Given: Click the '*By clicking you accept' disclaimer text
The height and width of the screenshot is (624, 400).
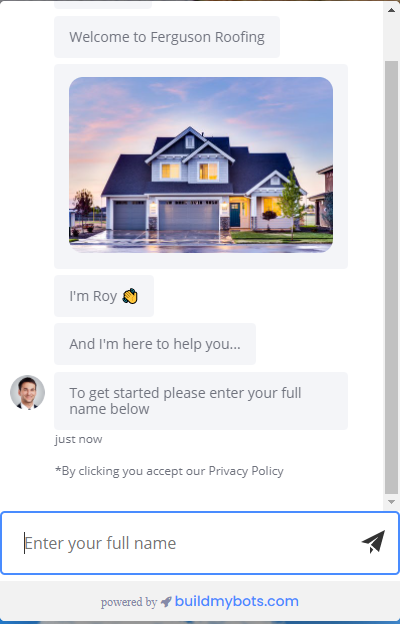Looking at the screenshot, I should coord(169,471).
